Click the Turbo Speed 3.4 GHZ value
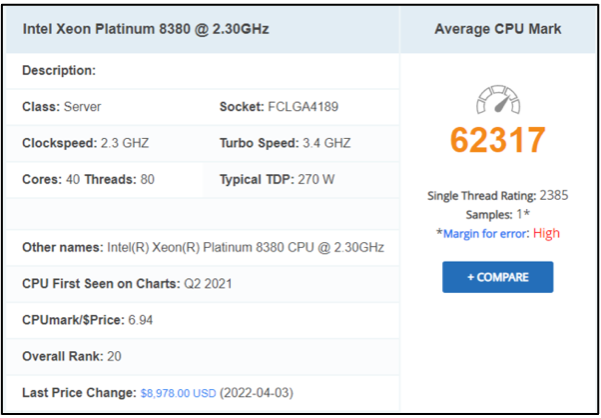 coord(327,143)
